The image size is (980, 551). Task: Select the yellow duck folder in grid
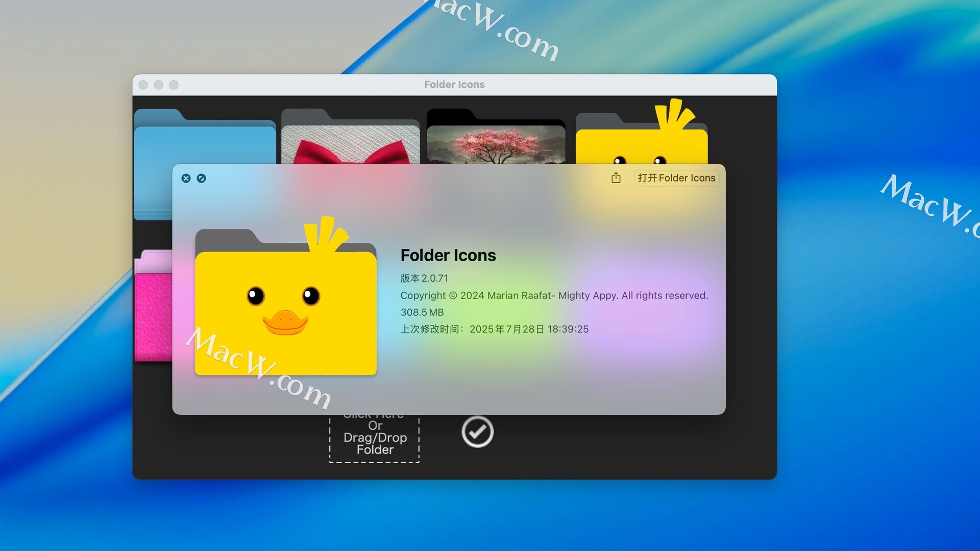click(x=642, y=138)
